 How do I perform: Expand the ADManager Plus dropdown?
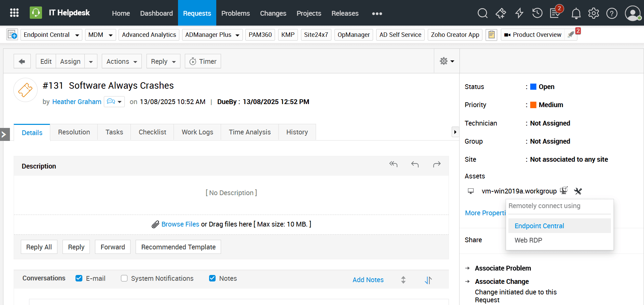(237, 35)
